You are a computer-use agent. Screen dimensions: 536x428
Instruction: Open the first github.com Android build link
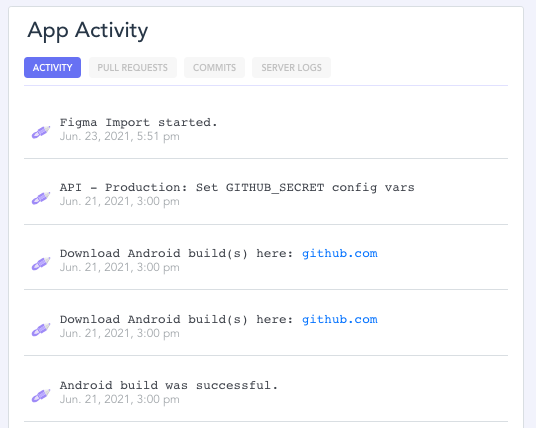(340, 254)
